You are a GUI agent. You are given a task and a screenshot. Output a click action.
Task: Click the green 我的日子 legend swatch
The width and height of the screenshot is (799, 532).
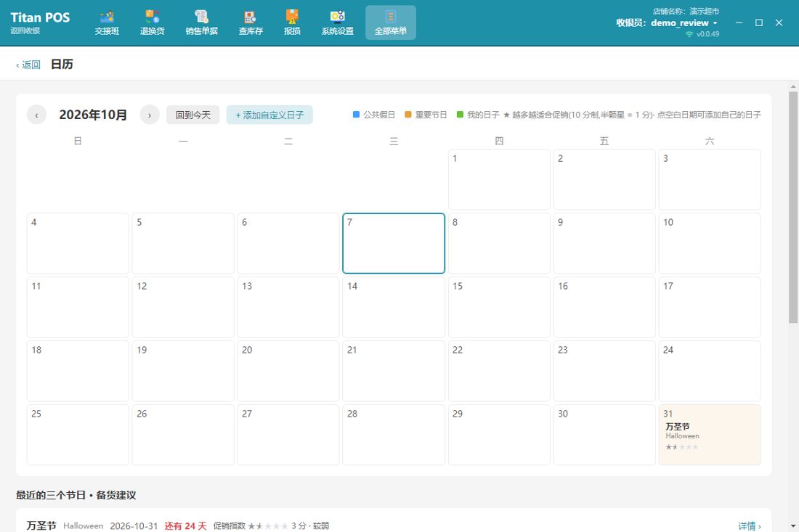coord(460,115)
